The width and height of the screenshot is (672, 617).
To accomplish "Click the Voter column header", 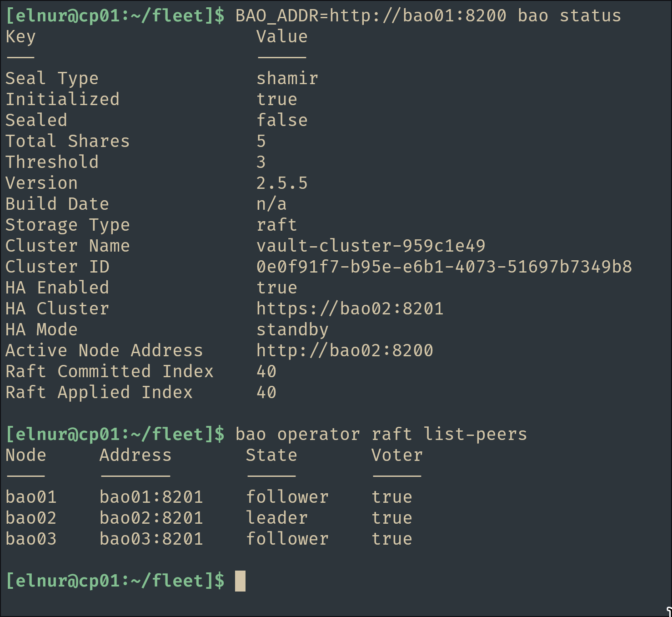I will pyautogui.click(x=397, y=455).
